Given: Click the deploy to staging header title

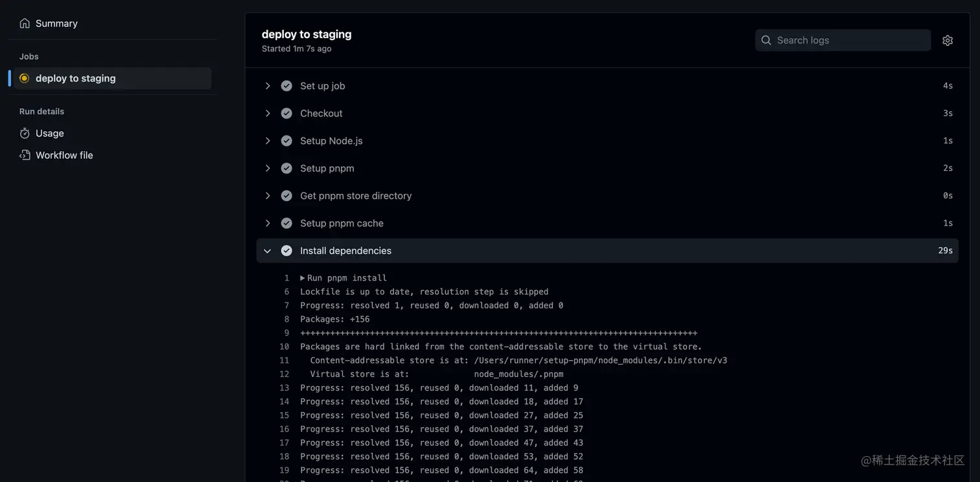Looking at the screenshot, I should pyautogui.click(x=307, y=34).
